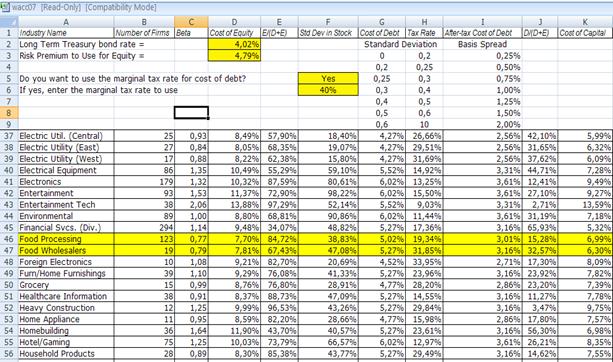Click the Industry Name header cell
The image size is (613, 362).
pyautogui.click(x=66, y=33)
